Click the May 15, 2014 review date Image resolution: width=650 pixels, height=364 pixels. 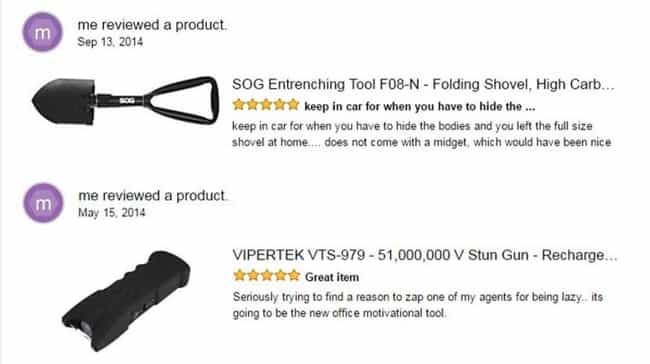(112, 213)
